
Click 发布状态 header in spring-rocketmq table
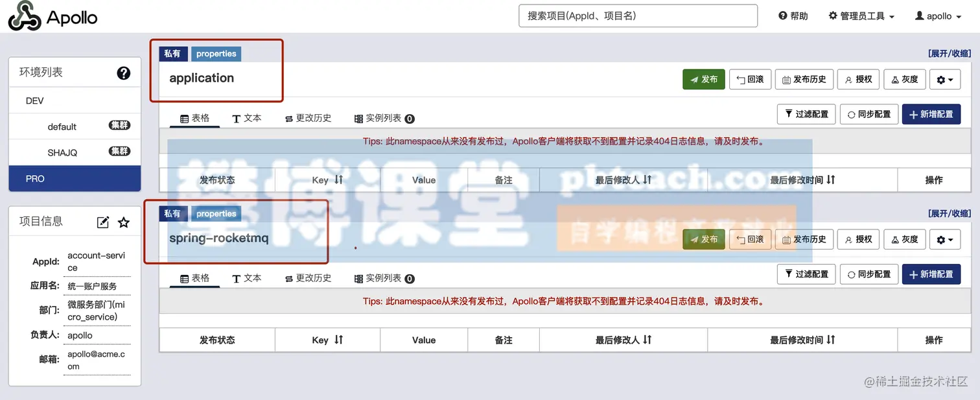(x=217, y=340)
